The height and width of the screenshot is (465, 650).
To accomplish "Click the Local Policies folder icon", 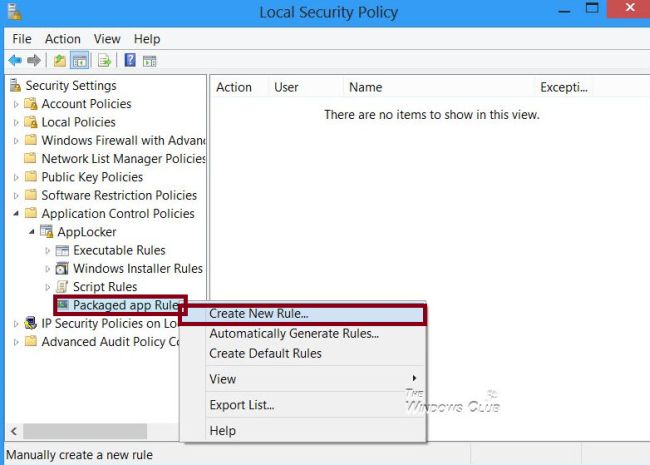I will [x=31, y=122].
